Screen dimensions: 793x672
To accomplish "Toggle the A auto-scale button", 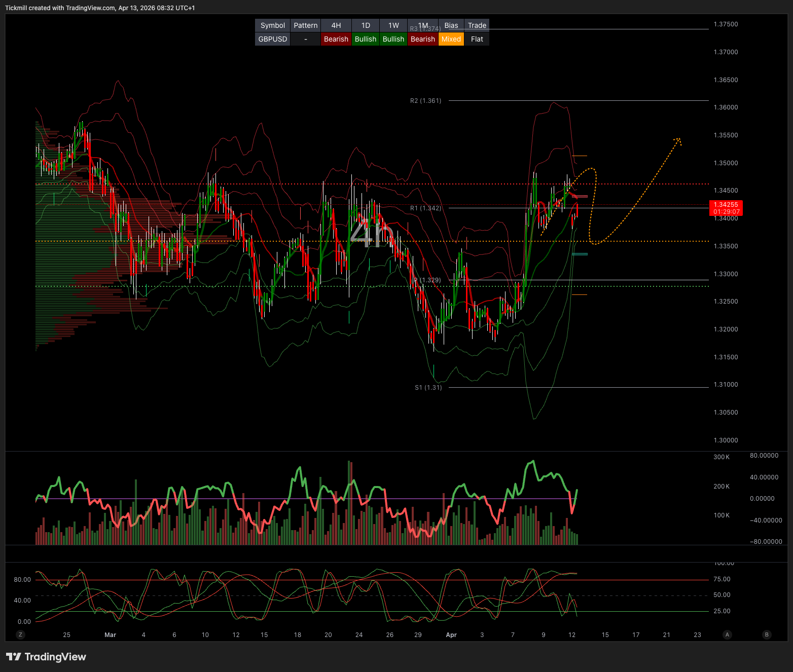I will (x=727, y=634).
